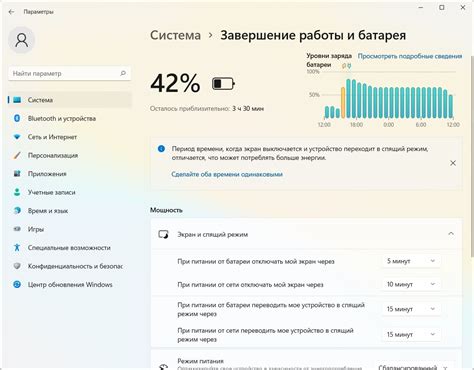Click the Сеть и Интернет wifi icon
The width and height of the screenshot is (474, 370).
click(x=17, y=137)
